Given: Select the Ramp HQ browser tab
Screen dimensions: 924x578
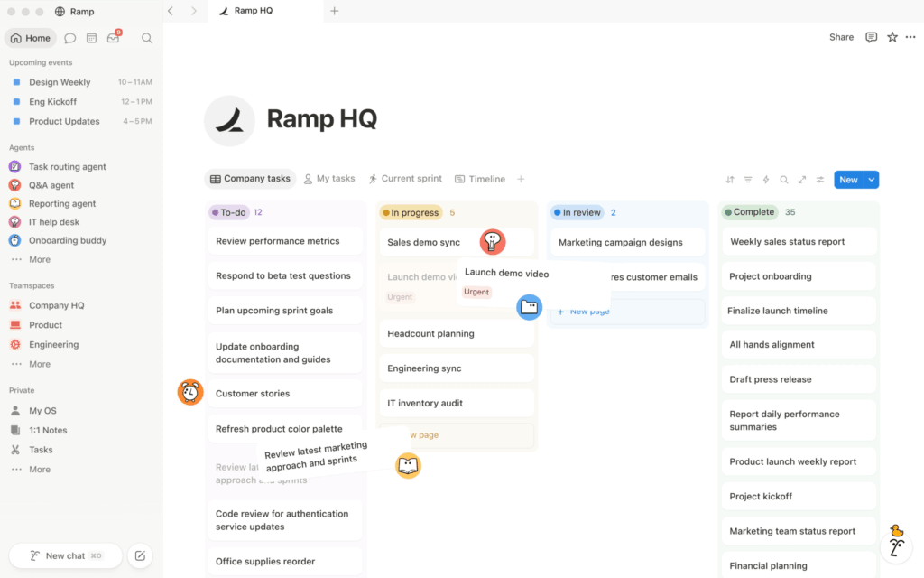Looking at the screenshot, I should point(266,11).
